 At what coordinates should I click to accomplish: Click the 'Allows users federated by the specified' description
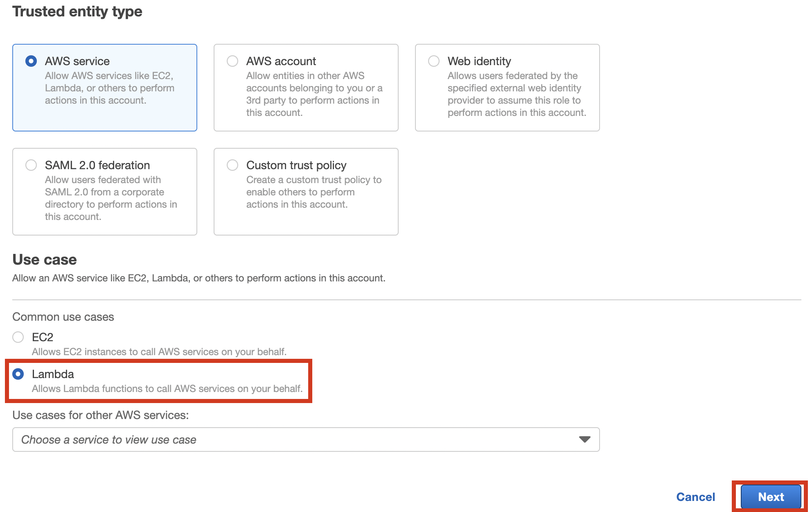pos(517,94)
